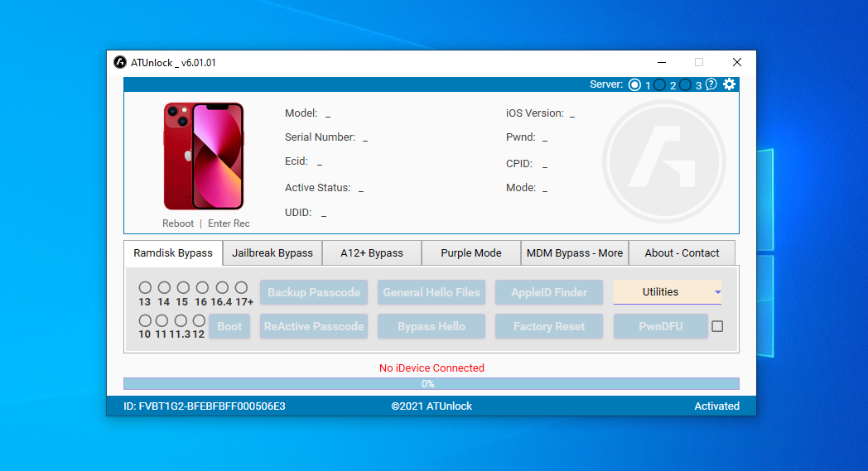Open the Purple Mode tab
Screen dimensions: 868x471
[470, 253]
